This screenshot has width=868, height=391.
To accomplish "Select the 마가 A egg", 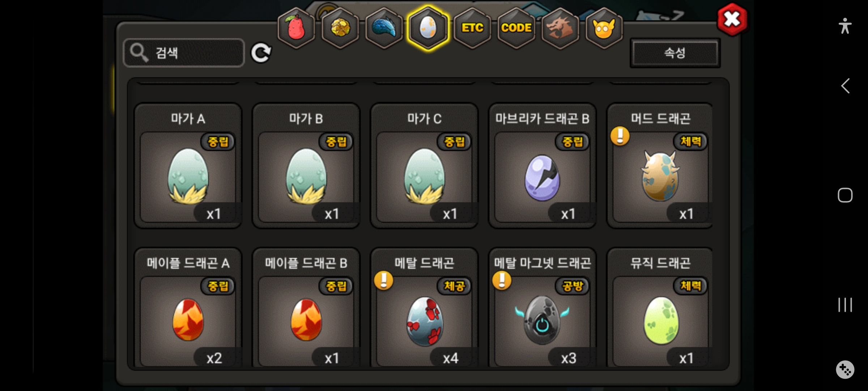I will pos(188,166).
